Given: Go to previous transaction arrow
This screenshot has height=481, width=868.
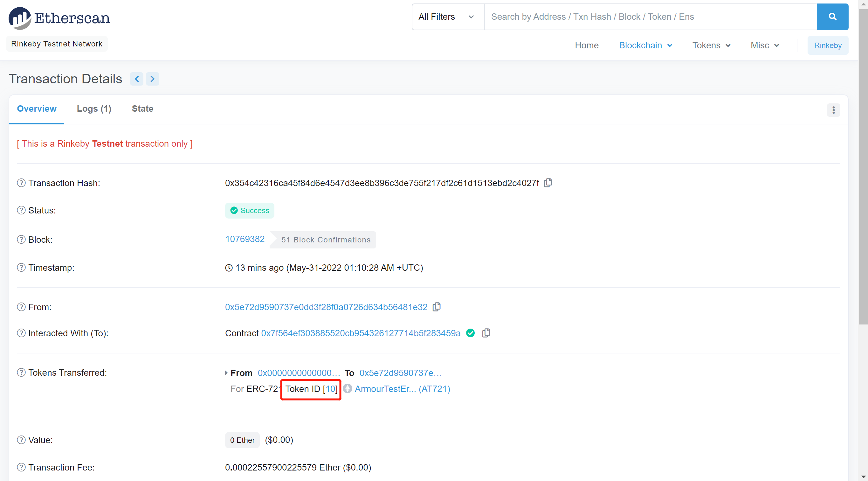Looking at the screenshot, I should tap(137, 79).
